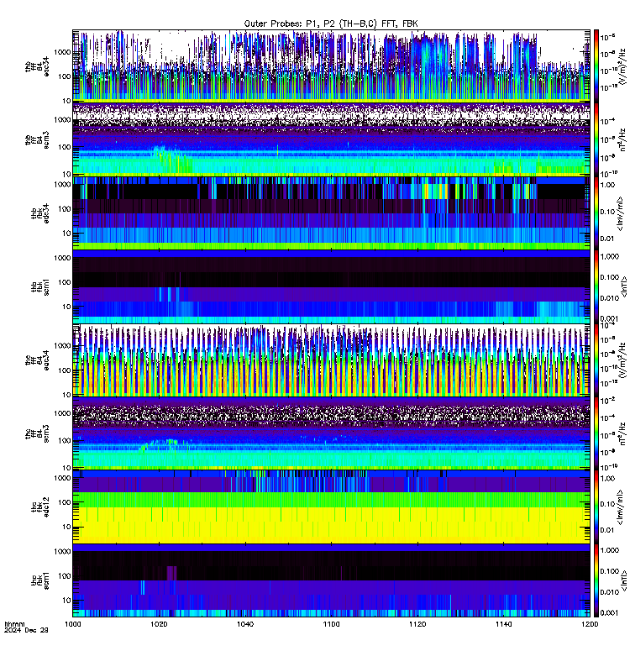Click the '0.010' value on the thc scm1 color bar

point(610,592)
